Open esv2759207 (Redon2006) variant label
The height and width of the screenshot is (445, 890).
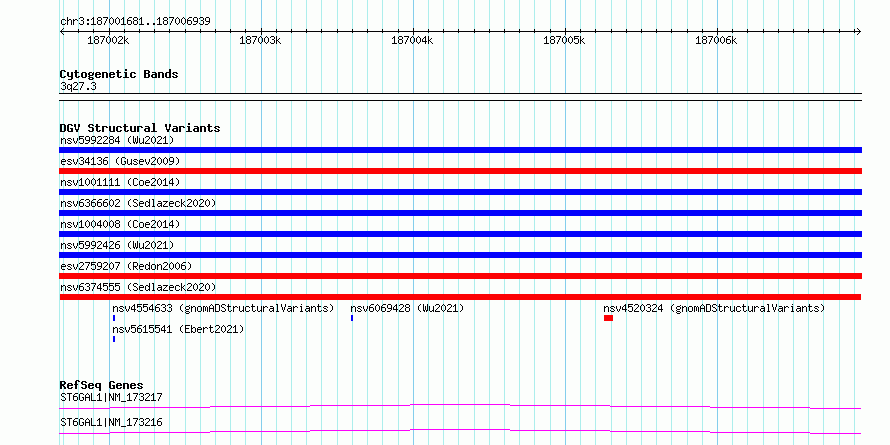[x=126, y=266]
